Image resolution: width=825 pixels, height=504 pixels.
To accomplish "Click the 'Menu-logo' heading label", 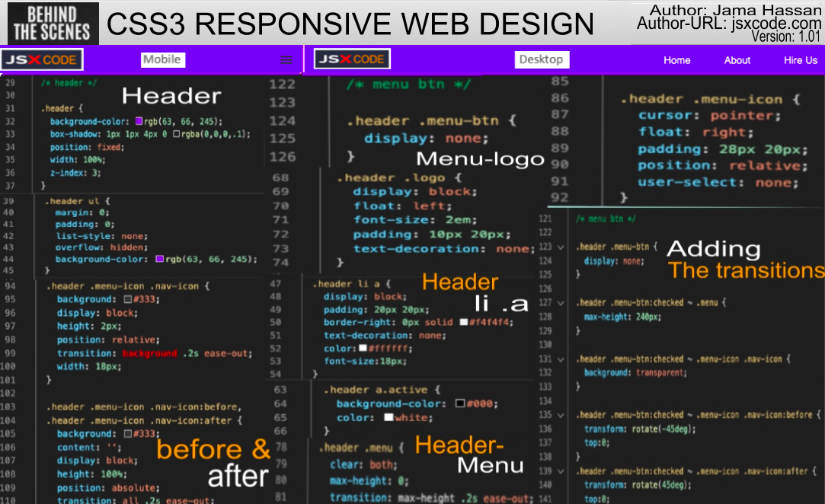I will [480, 159].
